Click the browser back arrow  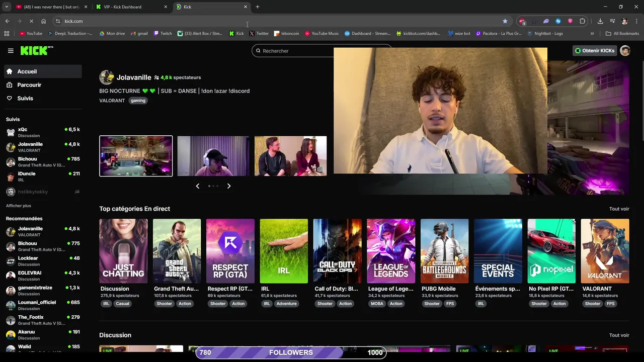click(7, 21)
